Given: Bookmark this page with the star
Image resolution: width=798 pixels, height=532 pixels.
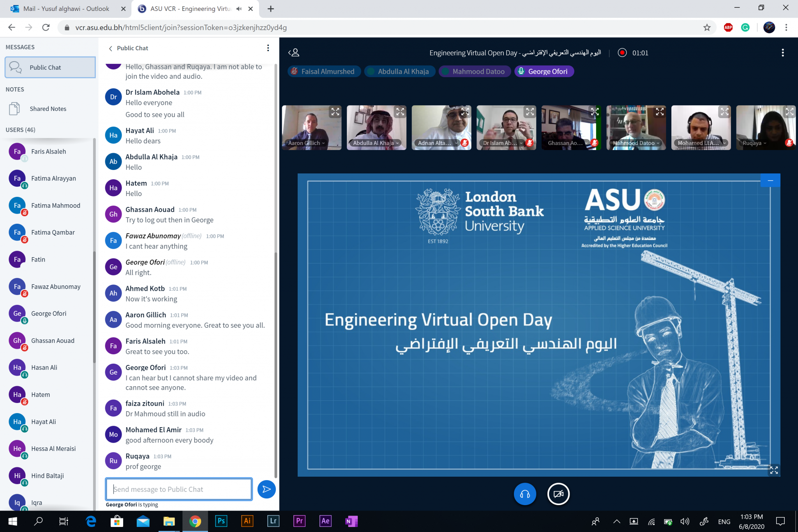Looking at the screenshot, I should point(707,27).
